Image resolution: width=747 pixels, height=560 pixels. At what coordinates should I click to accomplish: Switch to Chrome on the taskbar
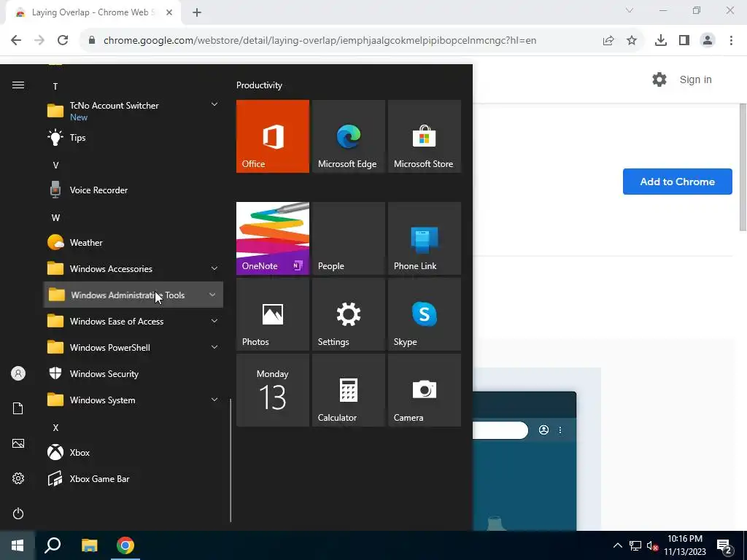125,545
